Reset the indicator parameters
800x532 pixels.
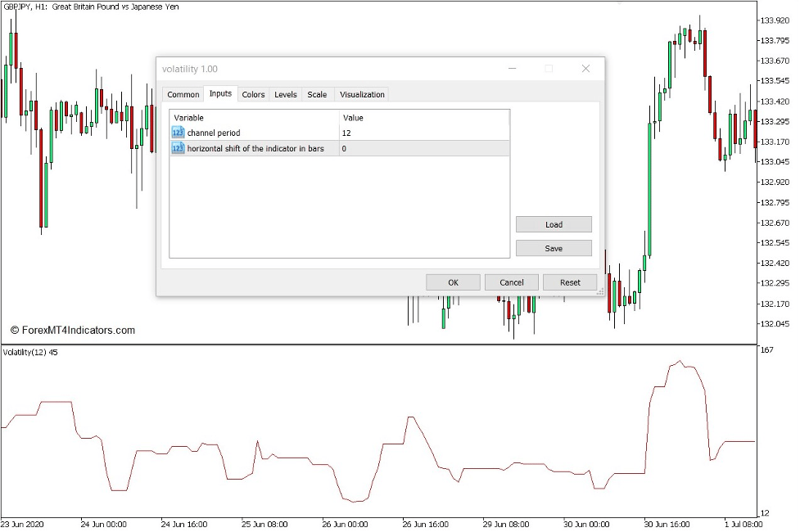(x=569, y=282)
